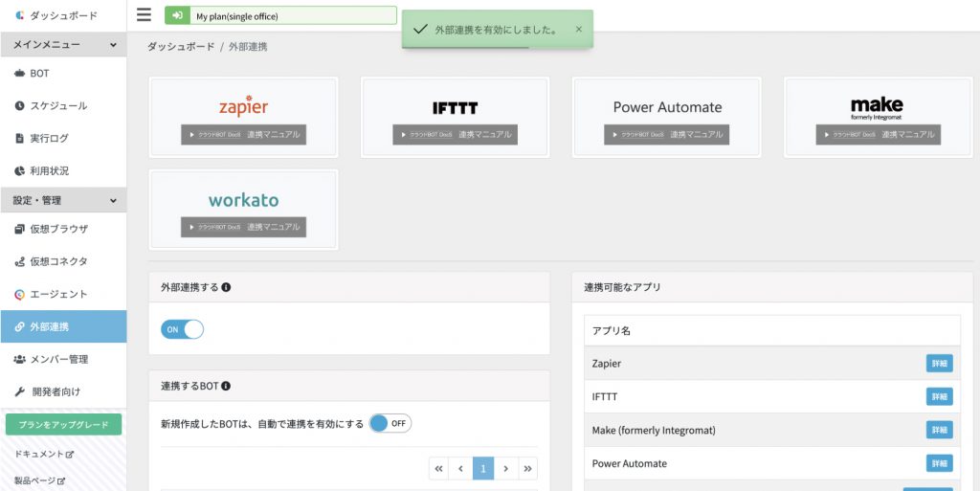
Task: Enable automatic linking for newly created BOTs
Action: 390,424
